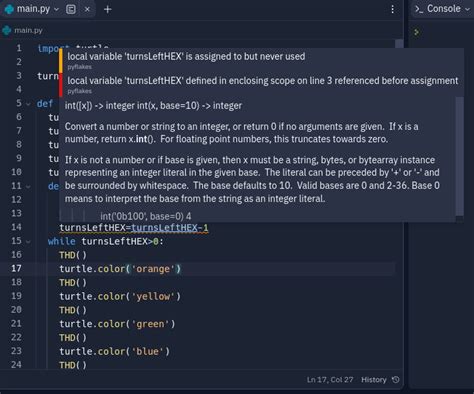Click line number 1 in gutter
Screen dimensions: 474x394
(19, 48)
